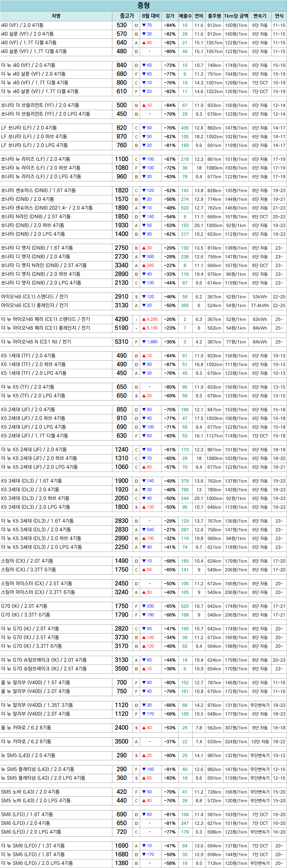Viewport: 287px width, 868px height.
Task: Select the "중고가" column header
Action: (127, 16)
